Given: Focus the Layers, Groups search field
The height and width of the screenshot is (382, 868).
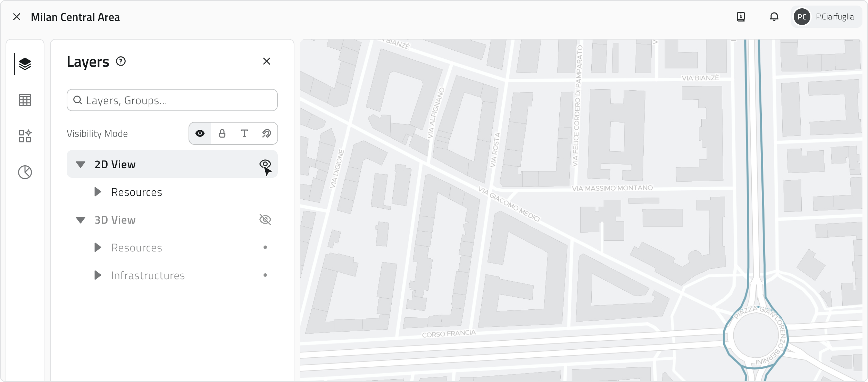Looking at the screenshot, I should click(x=177, y=100).
